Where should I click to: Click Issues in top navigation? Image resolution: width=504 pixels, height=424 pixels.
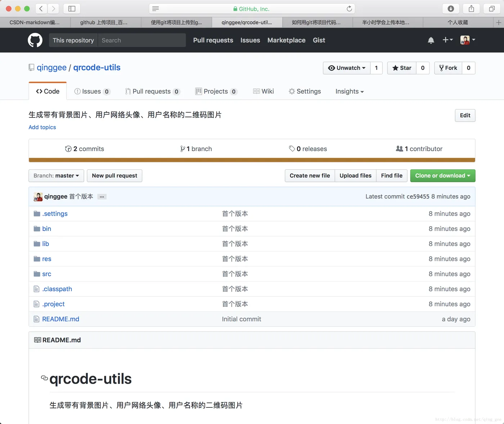[x=250, y=40]
